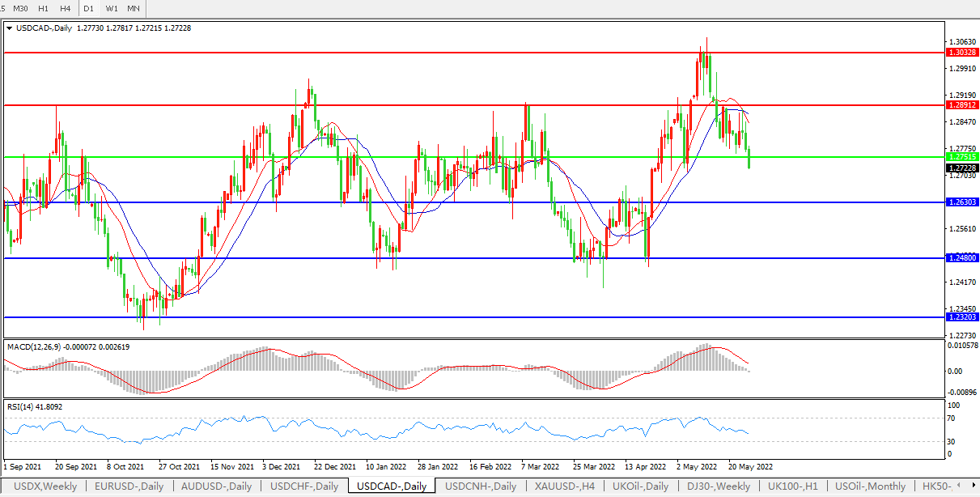The image size is (980, 497).
Task: Select the blue 1.24800 support label
Action: point(961,257)
